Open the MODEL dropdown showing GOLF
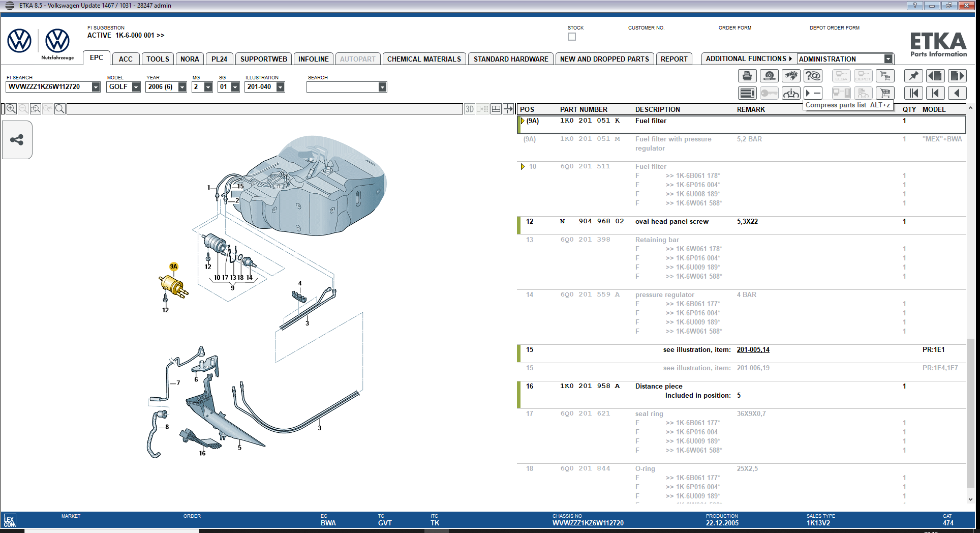This screenshot has height=533, width=980. (136, 87)
